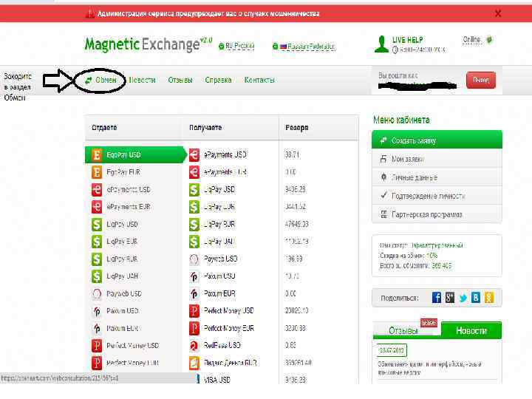The height and width of the screenshot is (399, 532).
Task: Click the Magnetic Exchange logo
Action: click(x=149, y=44)
